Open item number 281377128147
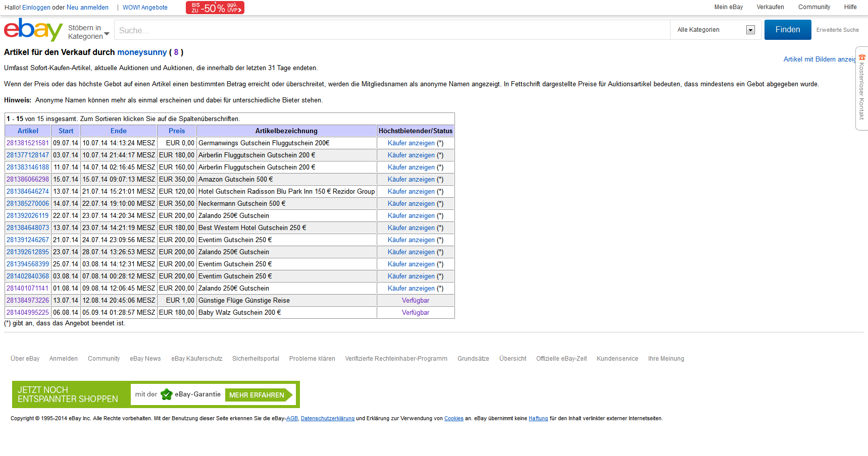The image size is (868, 456). click(x=28, y=155)
